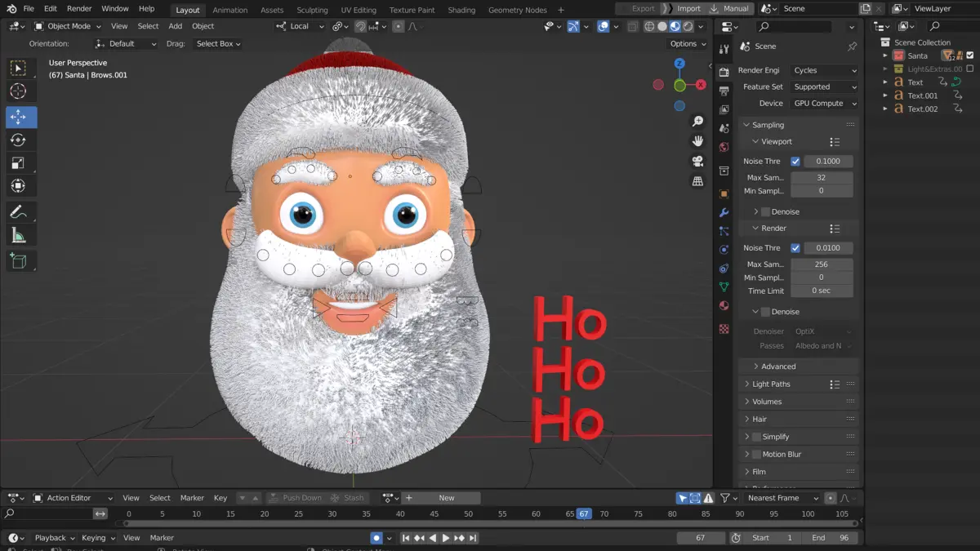Open the Modifiers wrench properties tab
This screenshot has height=551, width=980.
pos(724,213)
